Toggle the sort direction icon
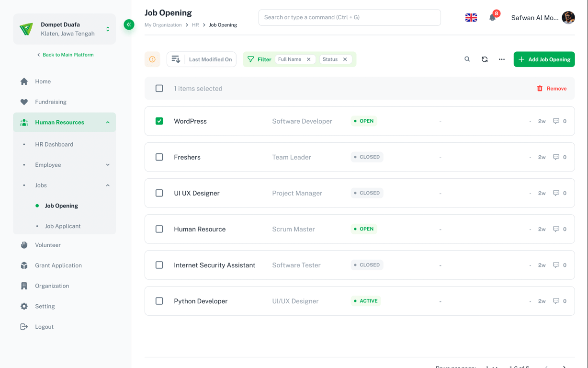This screenshot has height=368, width=588. tap(176, 59)
